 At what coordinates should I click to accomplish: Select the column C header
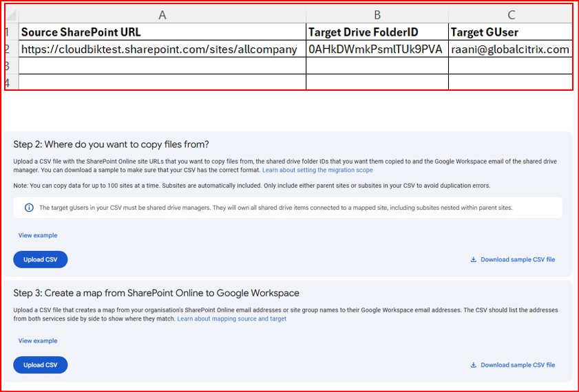(510, 14)
